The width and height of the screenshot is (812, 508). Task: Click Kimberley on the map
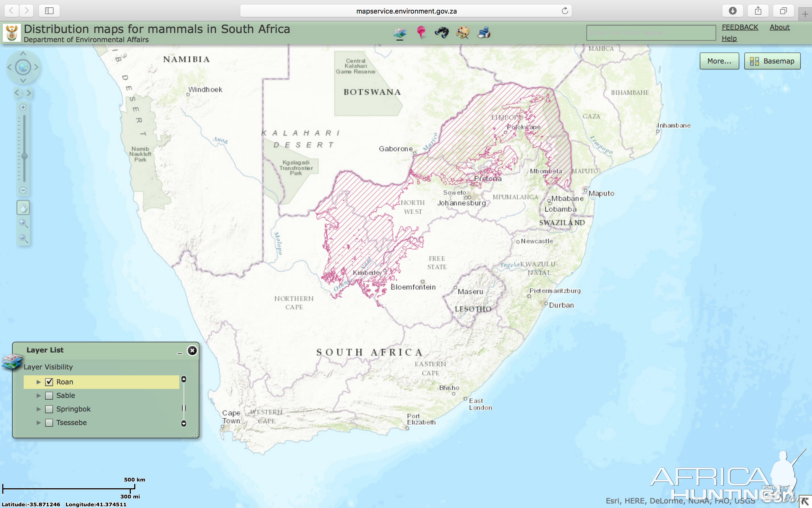coord(367,272)
